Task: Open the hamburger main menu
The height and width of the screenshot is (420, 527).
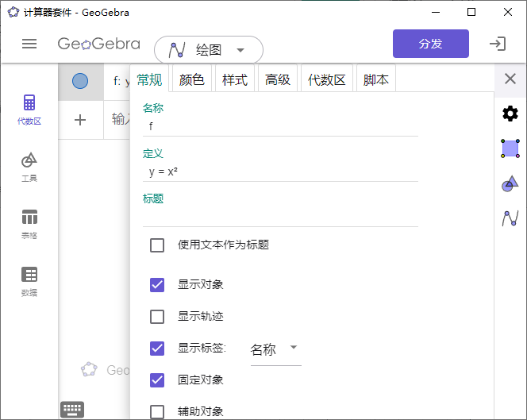Action: [x=29, y=44]
